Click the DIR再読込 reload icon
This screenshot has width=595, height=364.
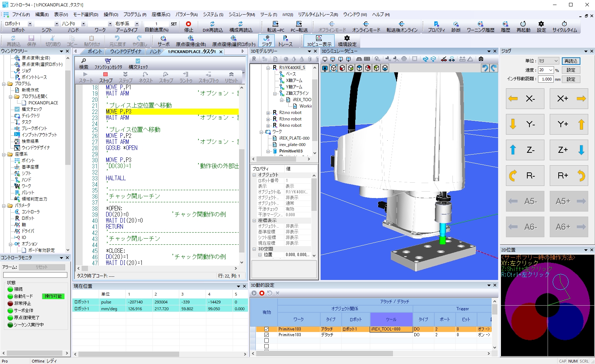point(212,26)
